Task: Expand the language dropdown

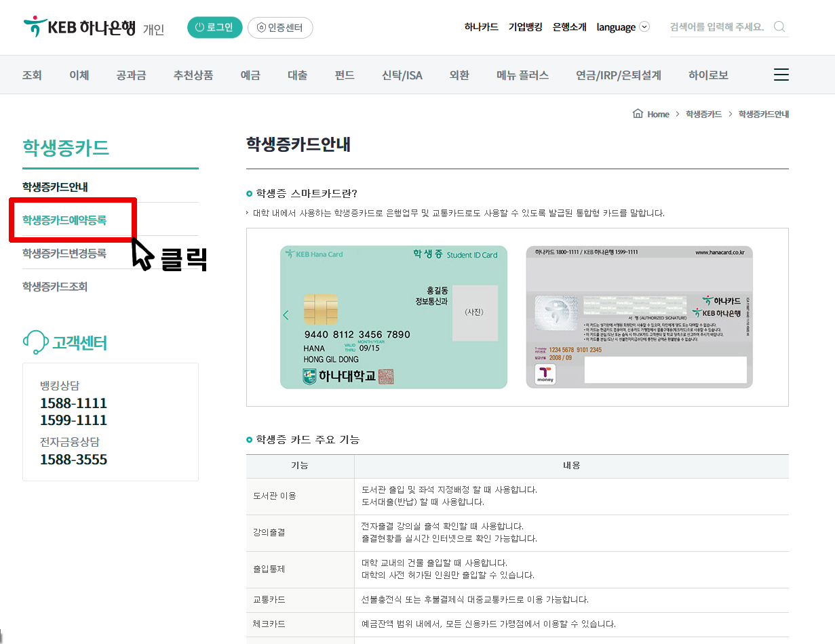Action: pyautogui.click(x=623, y=27)
